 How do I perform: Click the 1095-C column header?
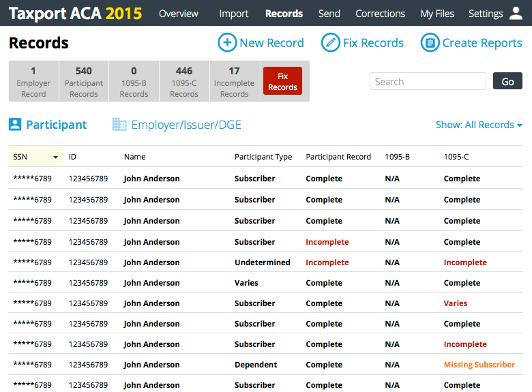click(456, 157)
